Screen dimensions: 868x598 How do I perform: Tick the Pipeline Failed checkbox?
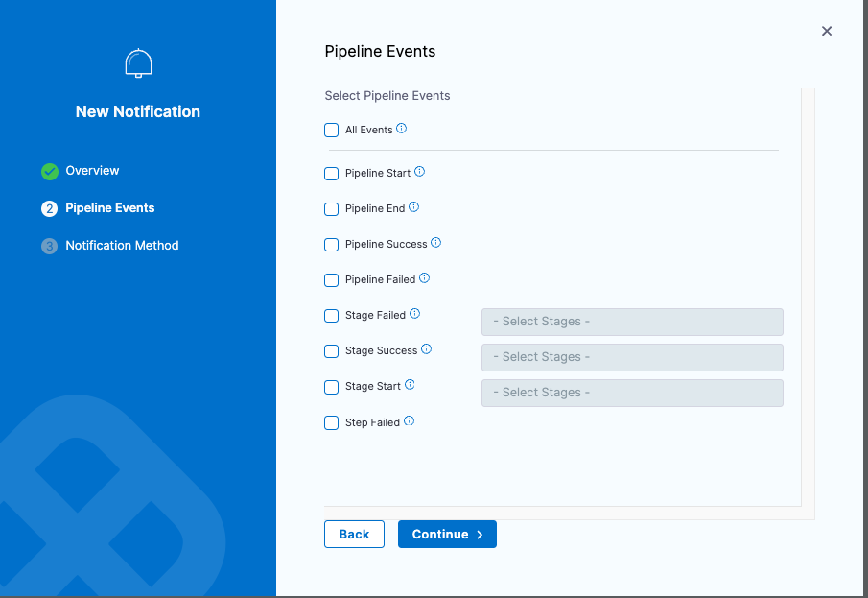(x=332, y=280)
